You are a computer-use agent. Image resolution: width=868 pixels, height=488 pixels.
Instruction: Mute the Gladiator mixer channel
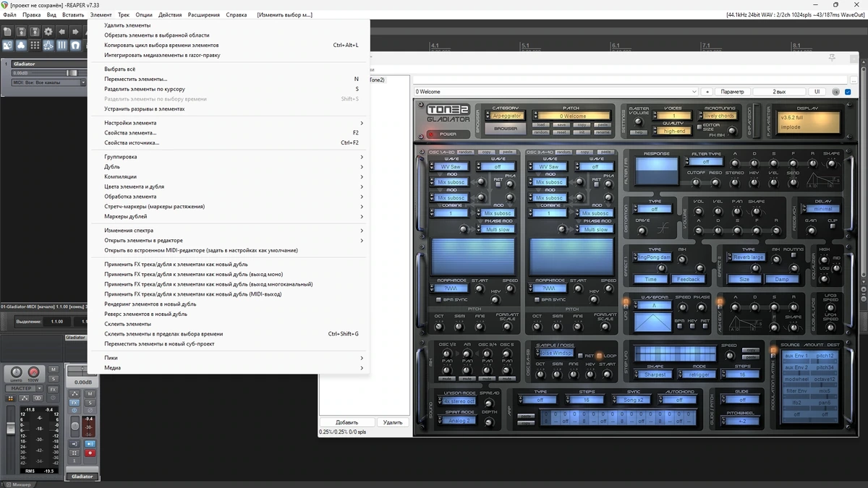click(90, 393)
